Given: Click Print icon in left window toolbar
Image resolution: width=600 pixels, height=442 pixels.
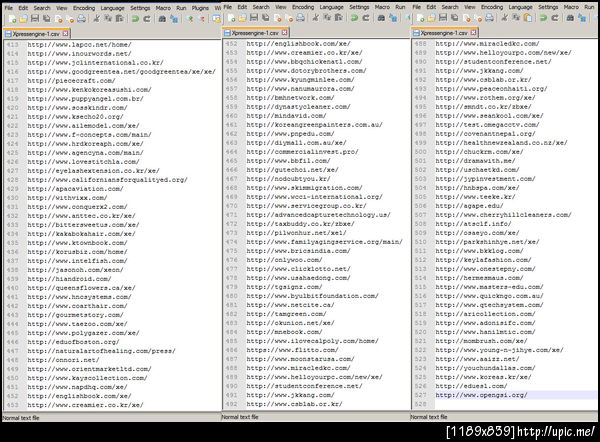Looking at the screenshot, I should tap(81, 18).
